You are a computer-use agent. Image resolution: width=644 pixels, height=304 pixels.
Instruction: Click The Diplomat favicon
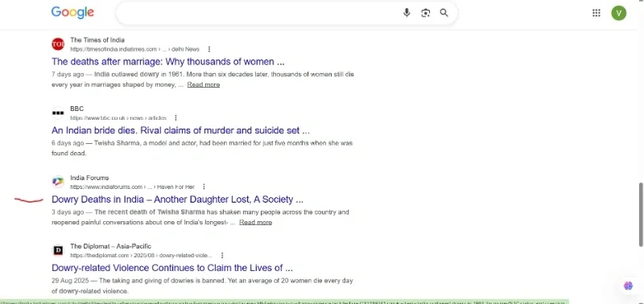58,250
